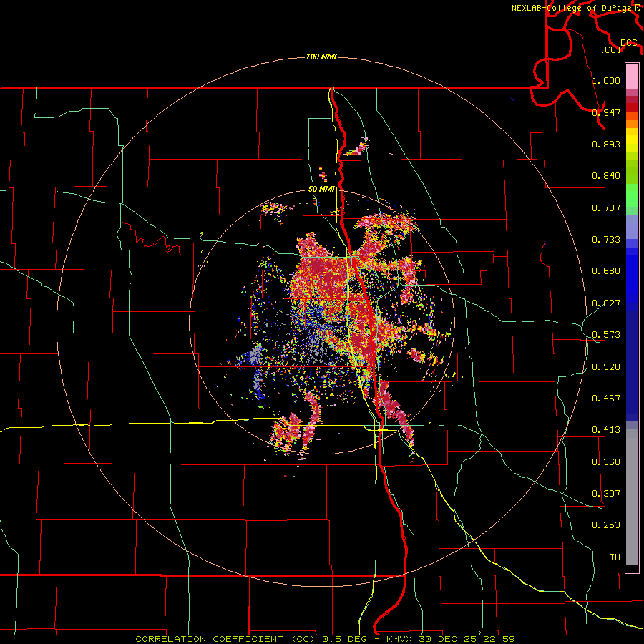Pick the light pink band atop the color bar

pos(632,76)
